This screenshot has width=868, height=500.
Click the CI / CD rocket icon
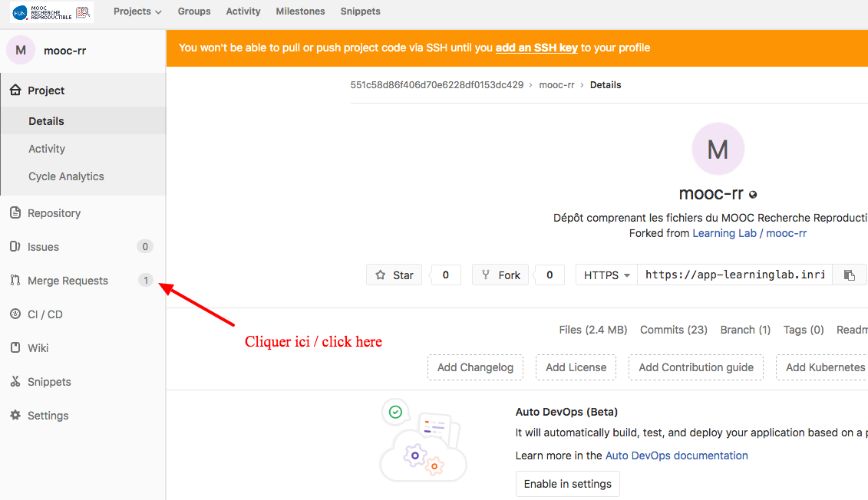tap(15, 314)
